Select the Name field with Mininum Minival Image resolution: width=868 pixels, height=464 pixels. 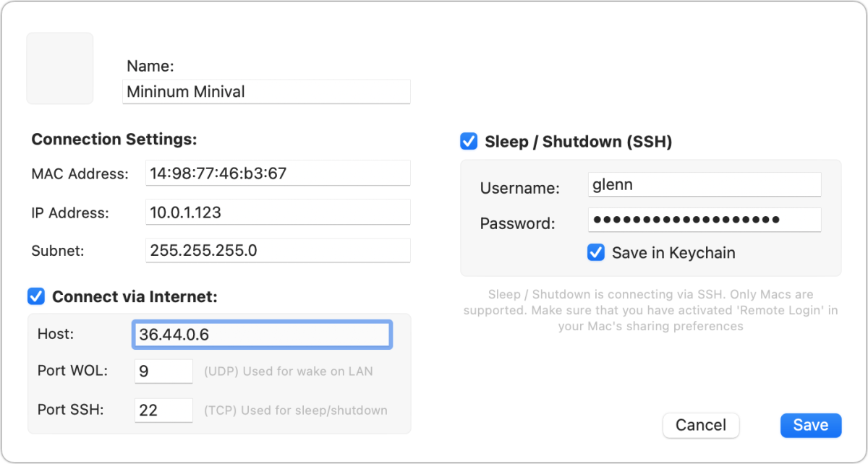(x=266, y=92)
